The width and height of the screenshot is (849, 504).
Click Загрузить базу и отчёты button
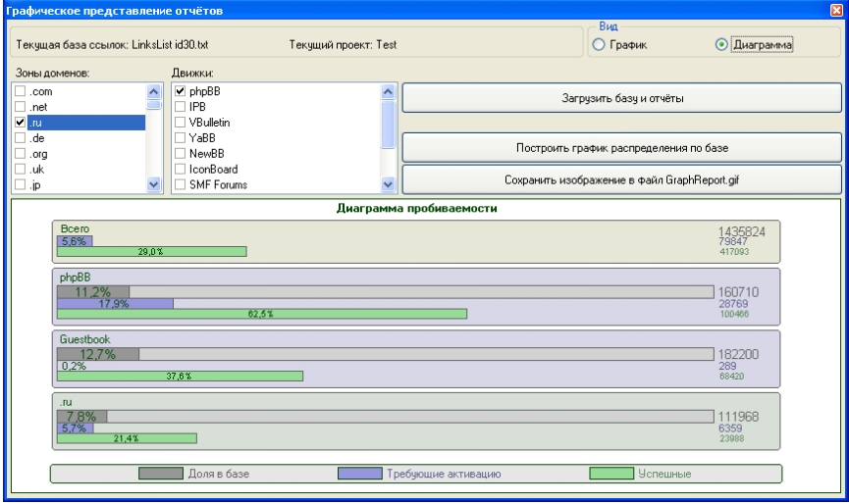[621, 98]
